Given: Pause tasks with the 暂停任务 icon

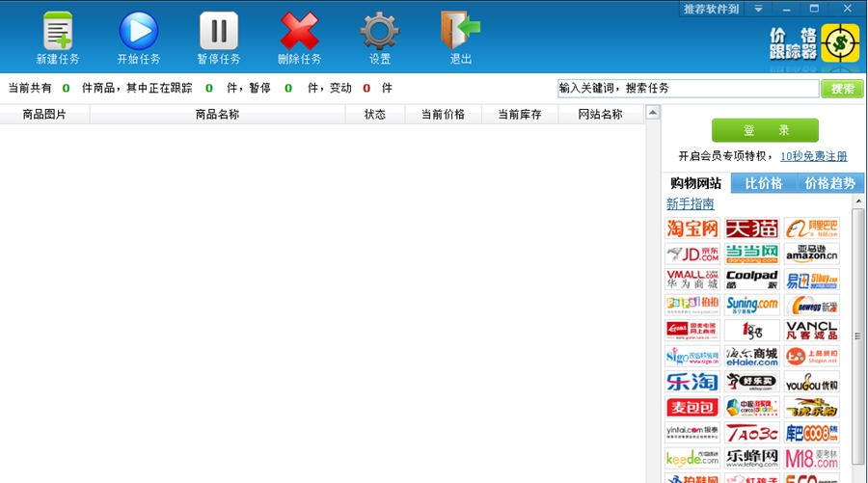Looking at the screenshot, I should tap(219, 31).
